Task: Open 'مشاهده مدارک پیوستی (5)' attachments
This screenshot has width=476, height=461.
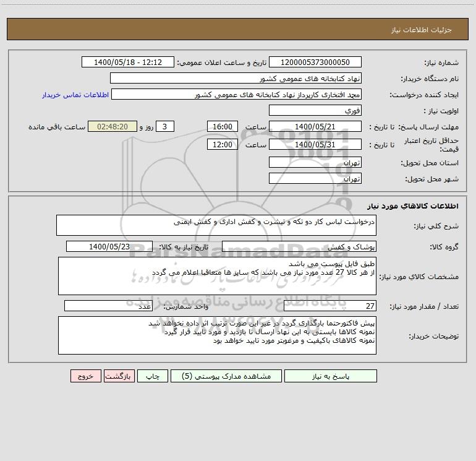Action: pyautogui.click(x=226, y=376)
